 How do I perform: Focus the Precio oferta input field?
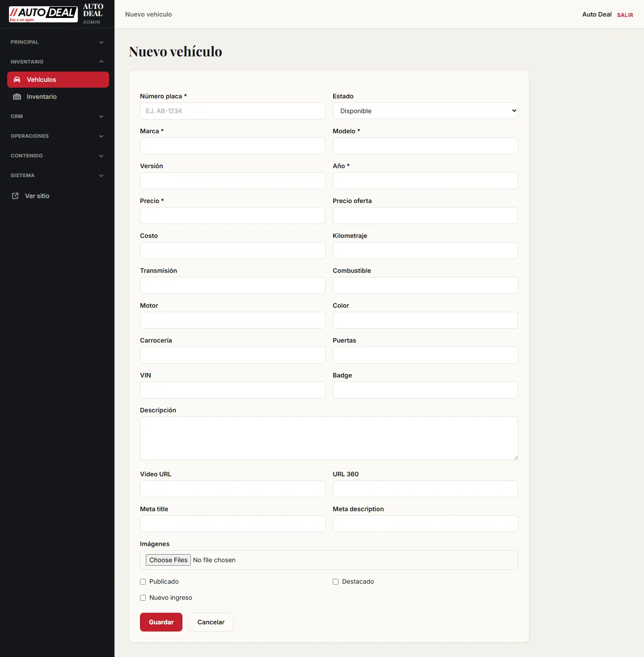point(425,216)
